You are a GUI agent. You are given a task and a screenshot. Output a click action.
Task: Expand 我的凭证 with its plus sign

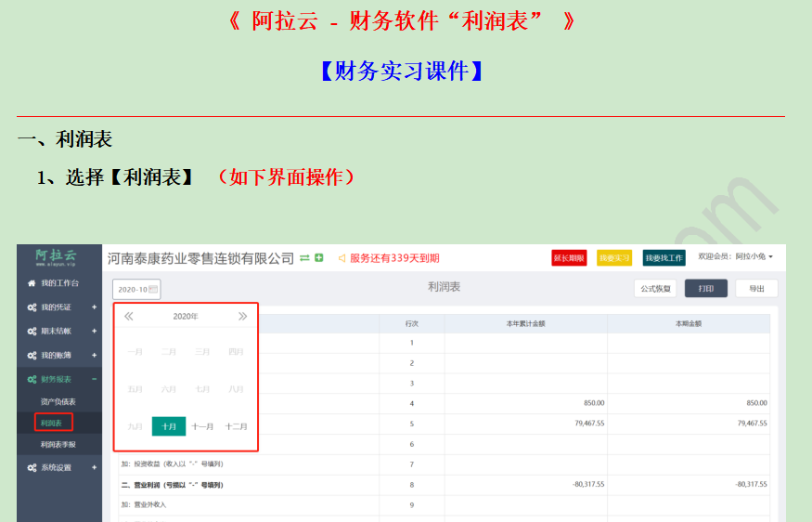pyautogui.click(x=95, y=307)
